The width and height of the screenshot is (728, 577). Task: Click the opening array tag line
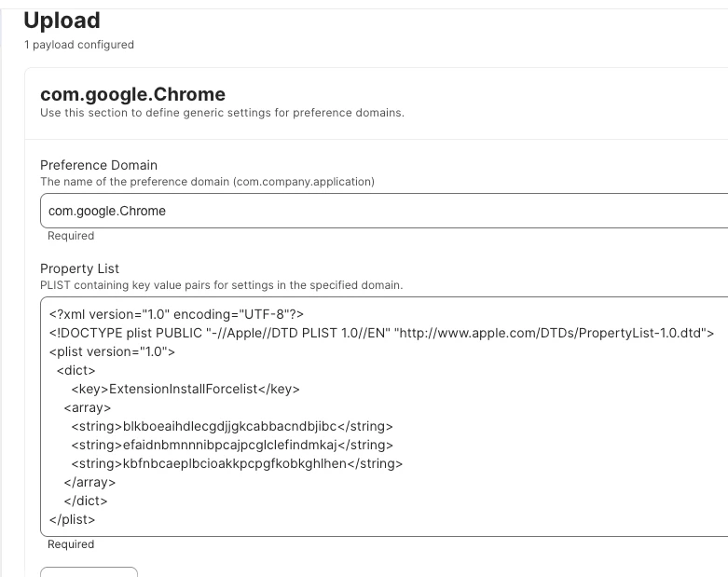88,407
